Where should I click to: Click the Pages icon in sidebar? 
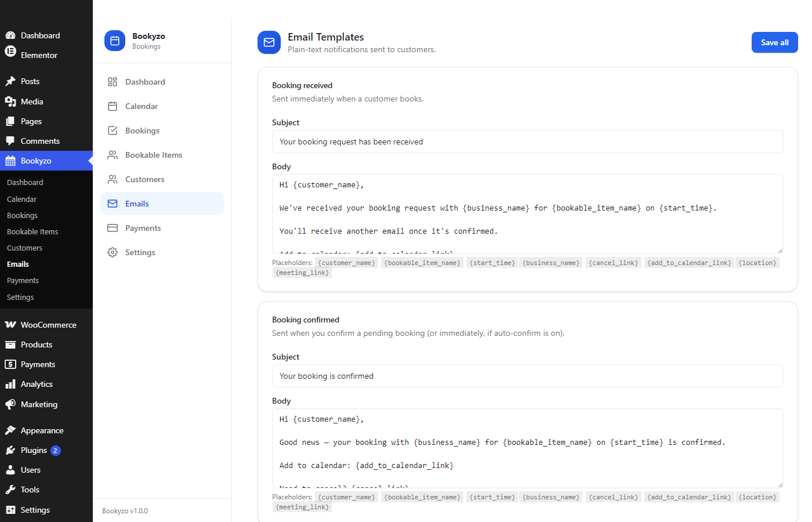click(x=10, y=121)
